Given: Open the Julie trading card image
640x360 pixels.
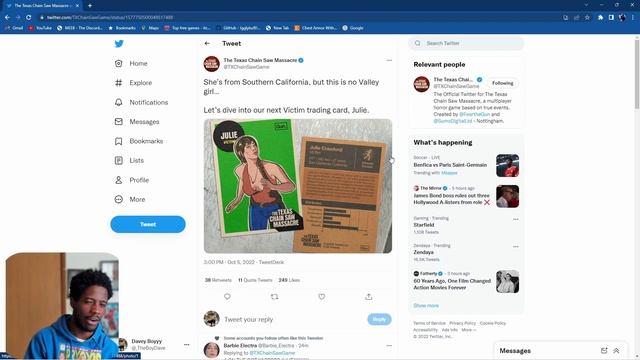Looking at the screenshot, I should click(x=298, y=186).
